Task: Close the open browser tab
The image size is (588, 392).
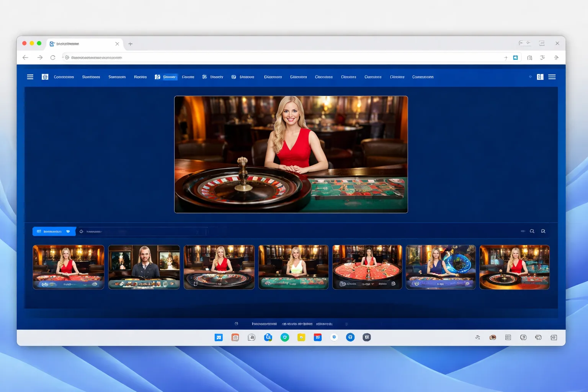Action: (x=117, y=44)
